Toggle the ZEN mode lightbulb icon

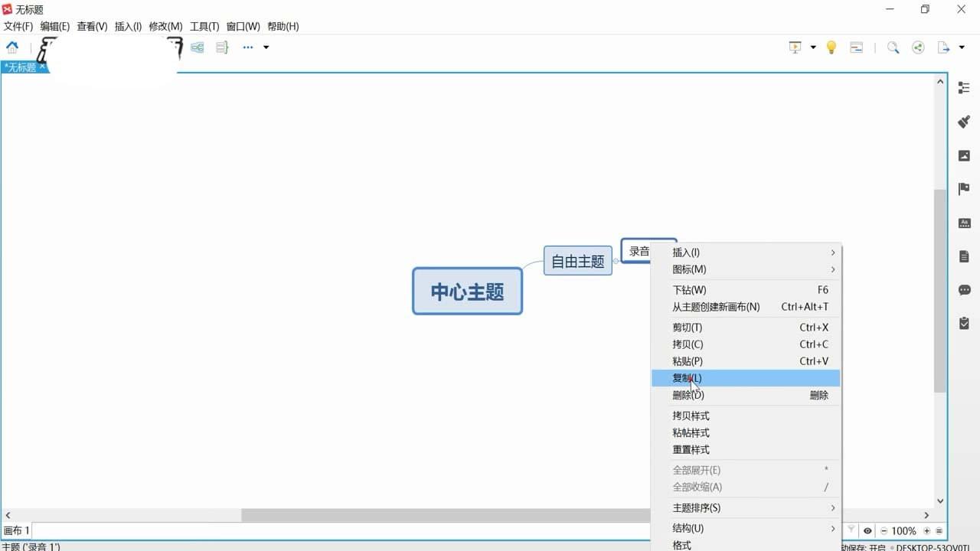(x=831, y=47)
